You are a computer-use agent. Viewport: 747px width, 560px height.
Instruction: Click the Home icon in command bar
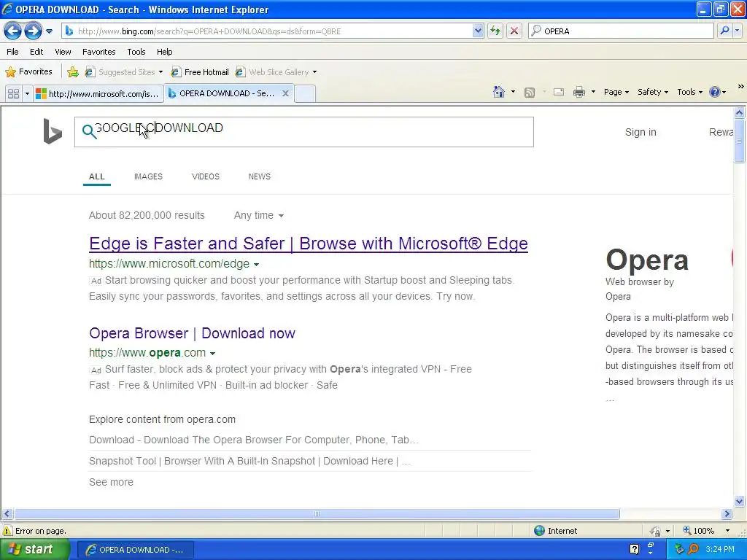pos(499,92)
